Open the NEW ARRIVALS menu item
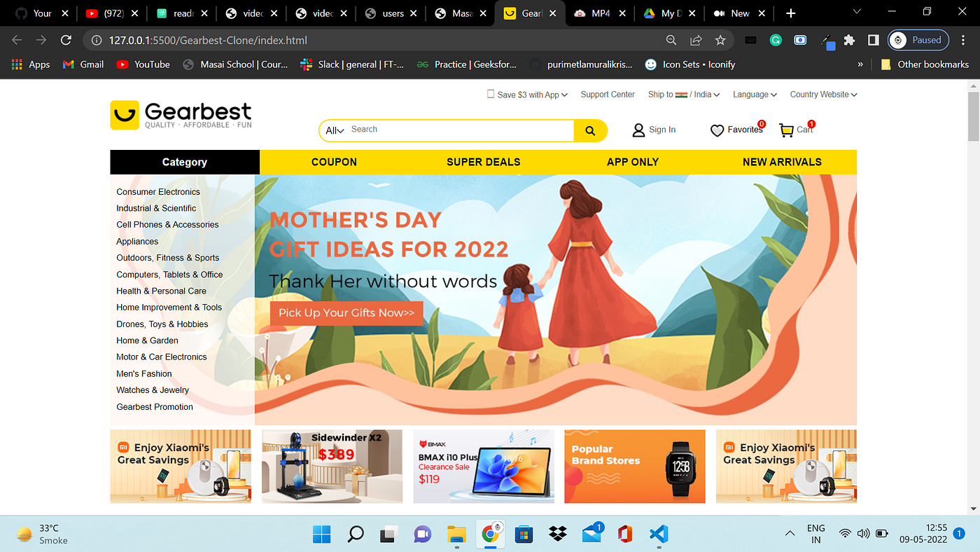Screen dimensions: 980x552 [x=782, y=162]
